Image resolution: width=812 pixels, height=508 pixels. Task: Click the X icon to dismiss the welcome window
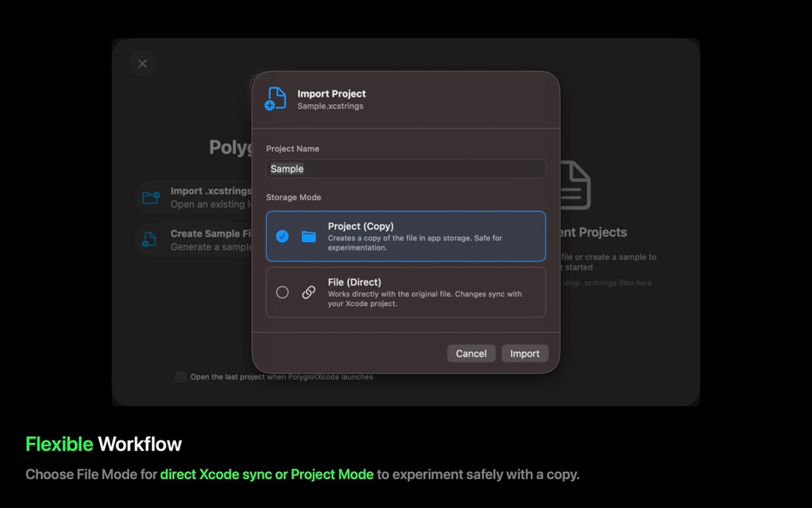(142, 63)
